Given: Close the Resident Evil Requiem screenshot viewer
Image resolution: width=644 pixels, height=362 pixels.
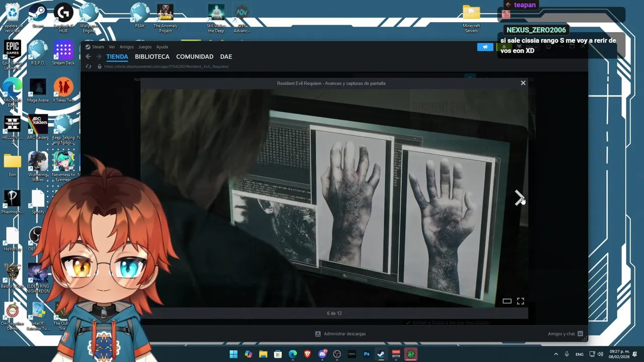Looking at the screenshot, I should [x=523, y=83].
